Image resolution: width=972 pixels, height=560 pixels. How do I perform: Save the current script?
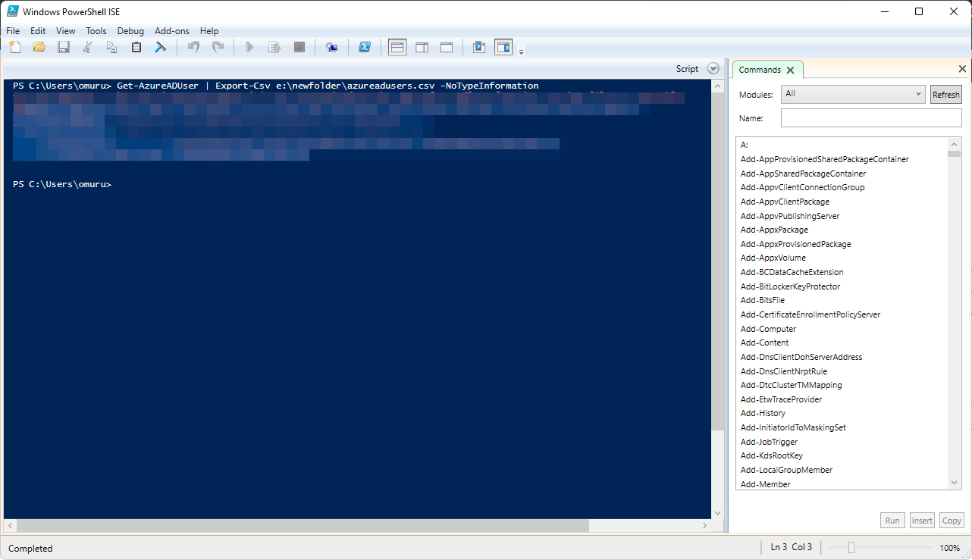click(x=64, y=46)
